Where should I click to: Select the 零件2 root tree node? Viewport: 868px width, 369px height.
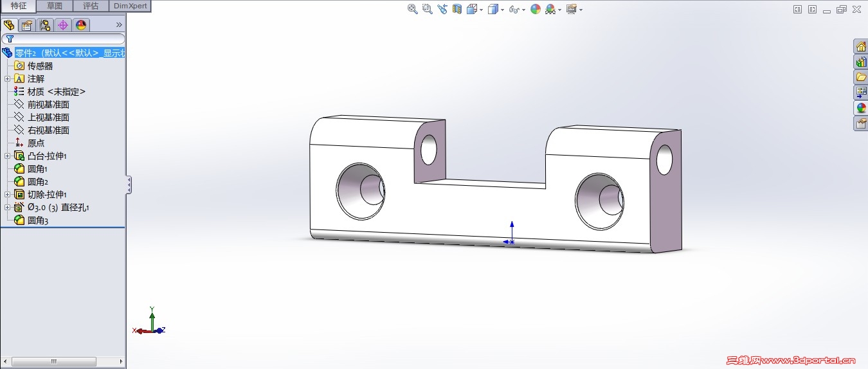coord(63,53)
